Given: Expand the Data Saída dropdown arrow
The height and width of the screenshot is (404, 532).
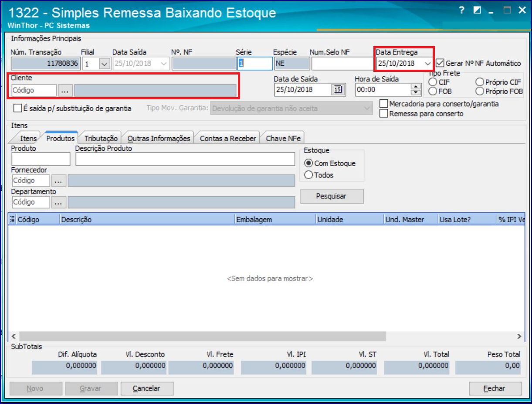Looking at the screenshot, I should click(164, 64).
